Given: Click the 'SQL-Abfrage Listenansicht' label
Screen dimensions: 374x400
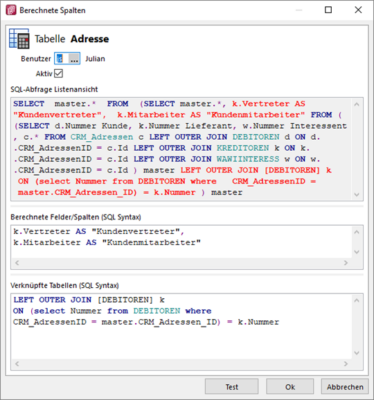Looking at the screenshot, I should tap(54, 89).
